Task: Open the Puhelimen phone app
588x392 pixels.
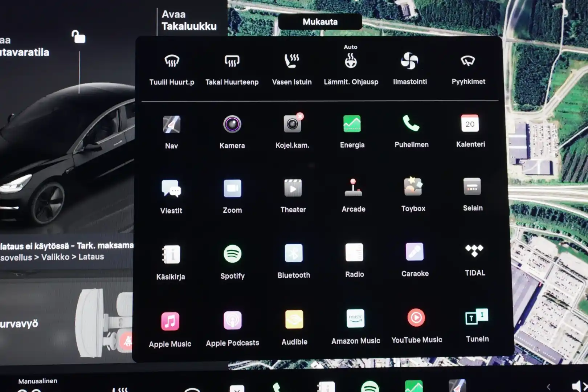Action: point(411,123)
